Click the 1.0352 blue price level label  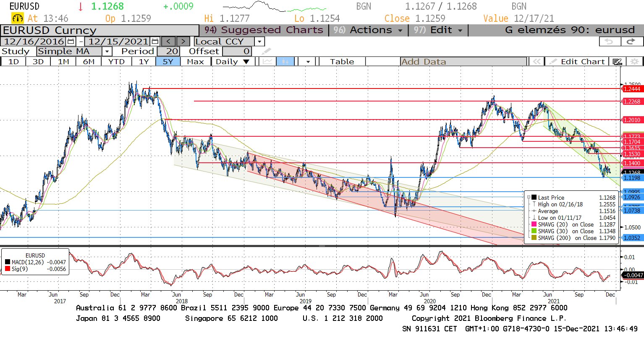click(x=632, y=238)
